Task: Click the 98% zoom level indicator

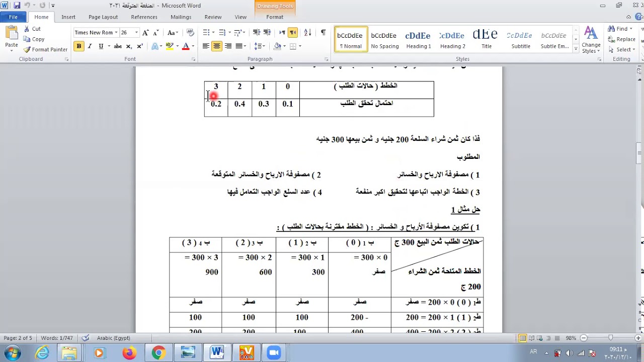Action: coord(570,338)
